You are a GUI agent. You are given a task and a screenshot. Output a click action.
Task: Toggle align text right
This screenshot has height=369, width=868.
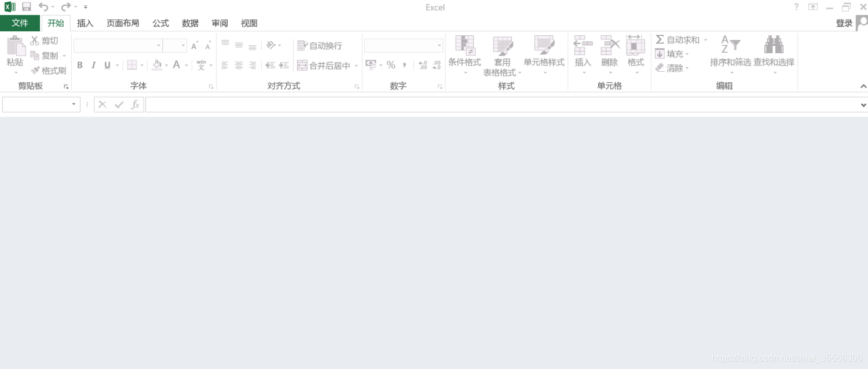tap(252, 65)
